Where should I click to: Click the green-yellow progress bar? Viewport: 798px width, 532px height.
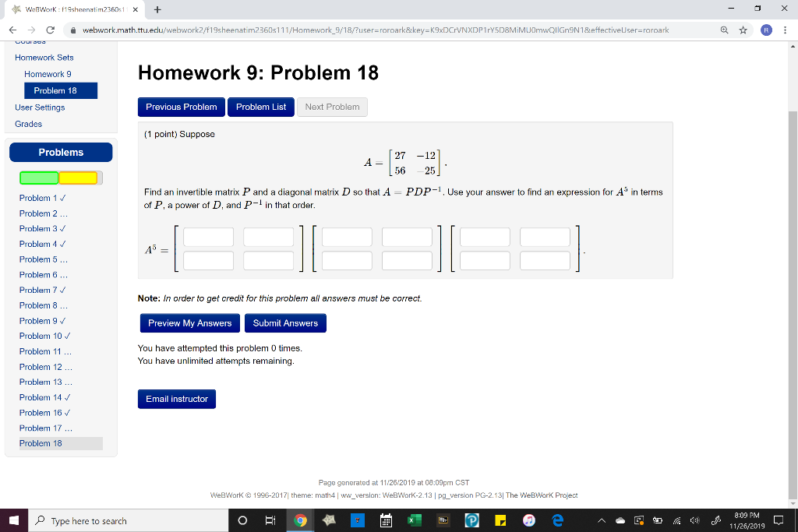60,178
